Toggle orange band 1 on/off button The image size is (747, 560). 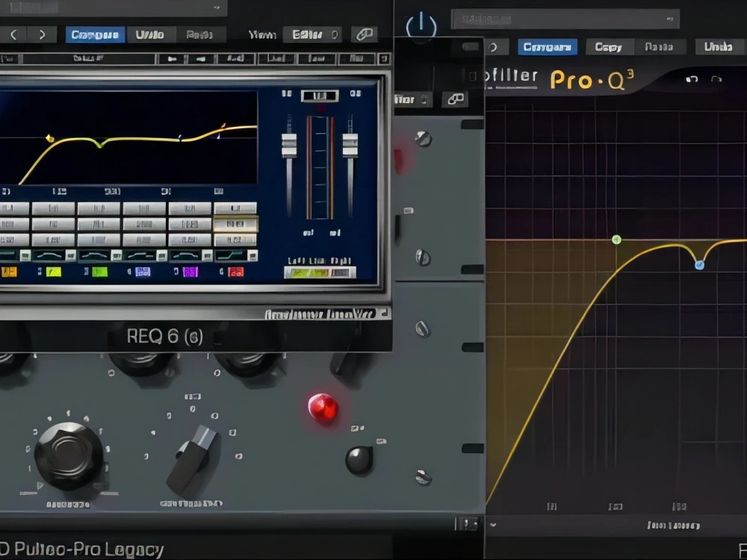tap(8, 272)
